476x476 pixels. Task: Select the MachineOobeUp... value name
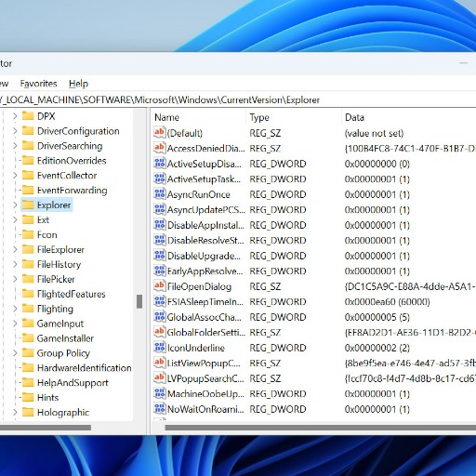click(205, 394)
